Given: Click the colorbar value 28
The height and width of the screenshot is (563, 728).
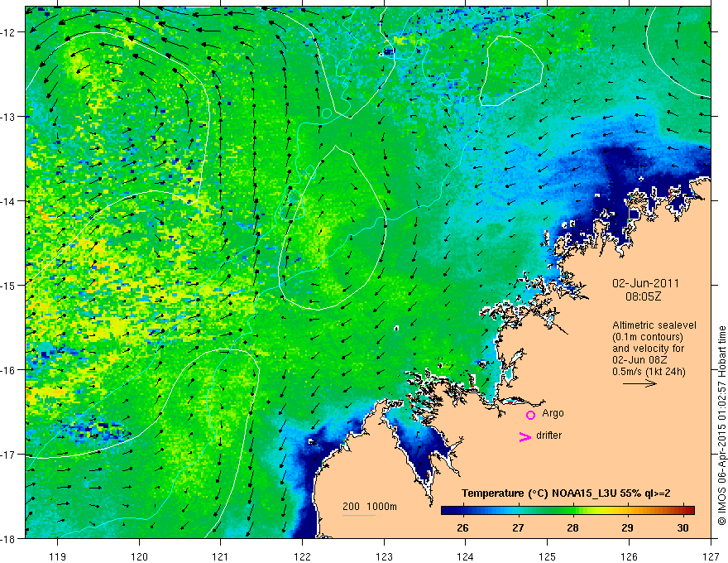Looking at the screenshot, I should point(573,527).
